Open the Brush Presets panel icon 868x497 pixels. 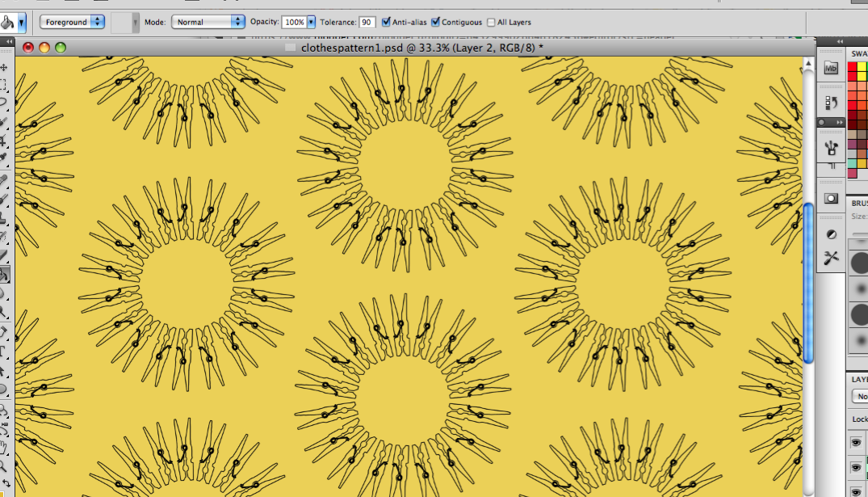[831, 148]
